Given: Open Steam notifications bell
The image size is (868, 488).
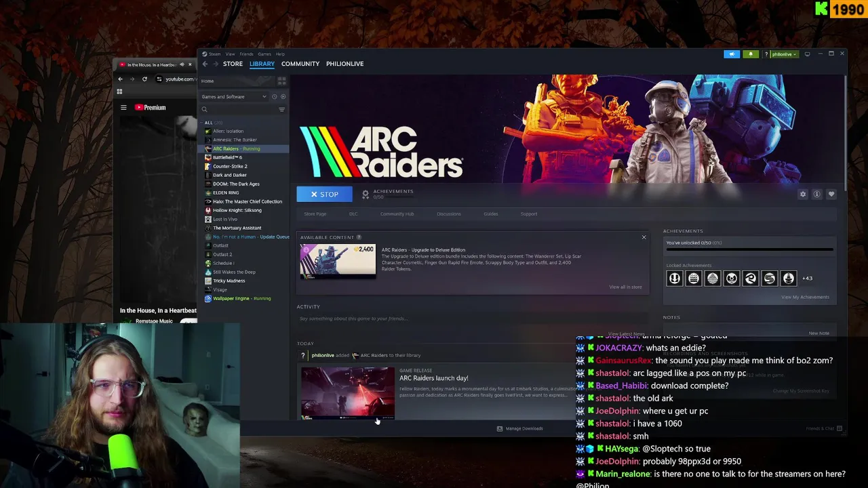Looking at the screenshot, I should click(x=751, y=54).
